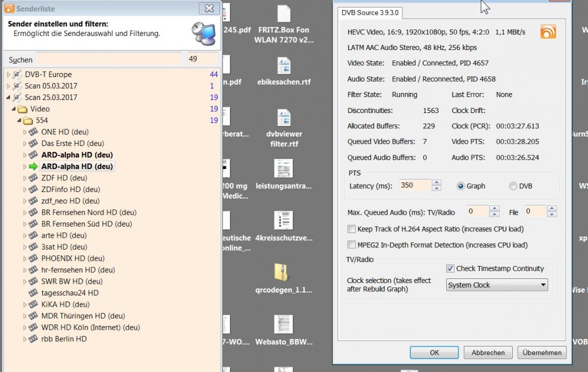
Task: Confirm the DVB Source dialog with OK
Action: pos(435,353)
